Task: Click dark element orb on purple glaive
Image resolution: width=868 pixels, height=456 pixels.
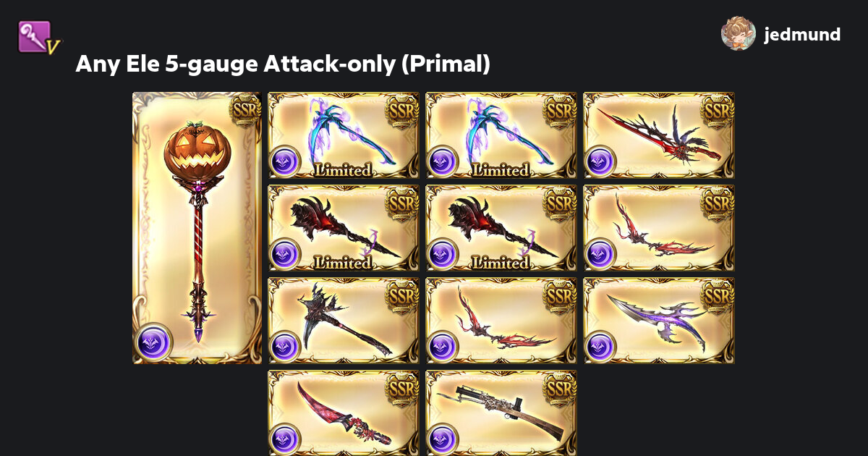Action: click(x=600, y=346)
